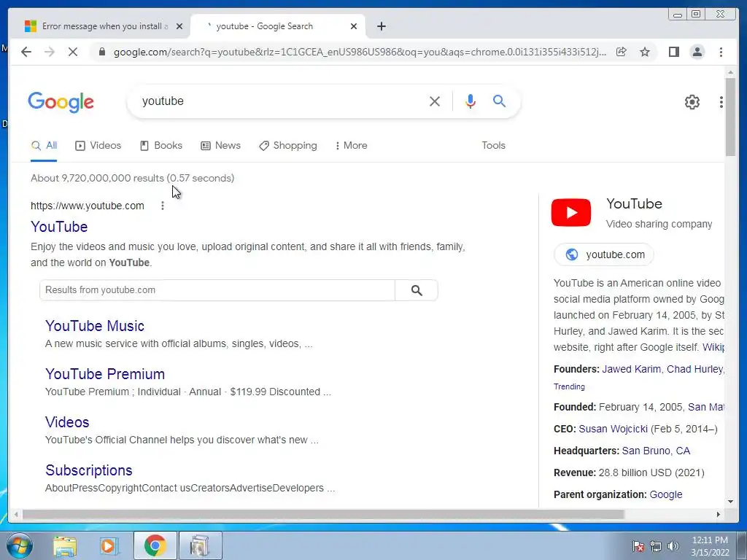Open the Subscriptions sitelink

(x=88, y=470)
